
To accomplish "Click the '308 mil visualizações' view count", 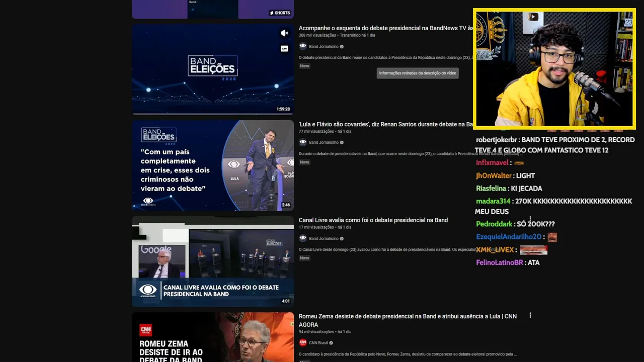I will (x=317, y=35).
